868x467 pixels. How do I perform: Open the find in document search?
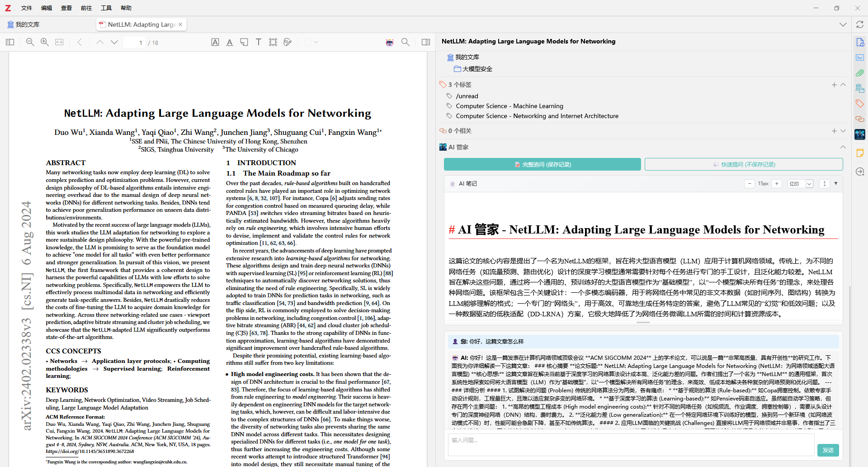(406, 42)
